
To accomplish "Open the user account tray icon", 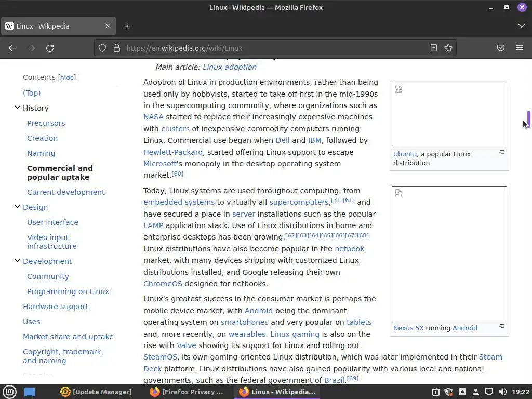I will click(476, 392).
